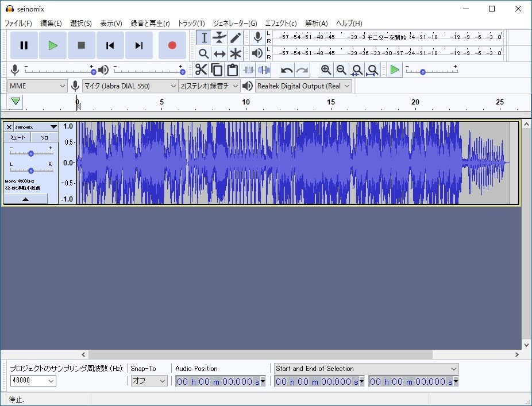Open the ファイル(F) menu
This screenshot has width=532, height=406.
18,24
